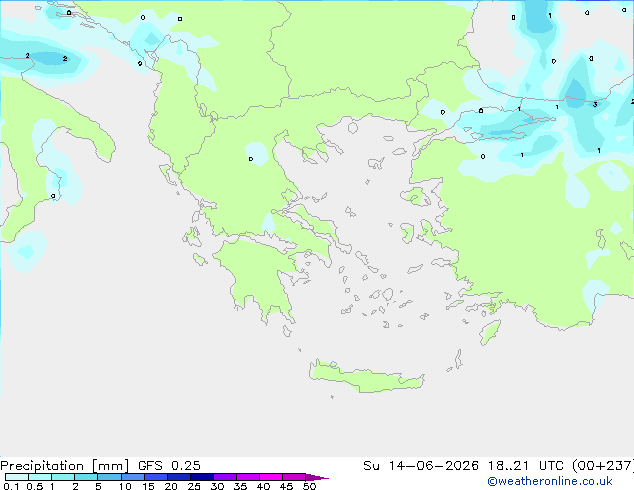
Task: Select the legend swatch between 45 and 50
Action: point(294,477)
